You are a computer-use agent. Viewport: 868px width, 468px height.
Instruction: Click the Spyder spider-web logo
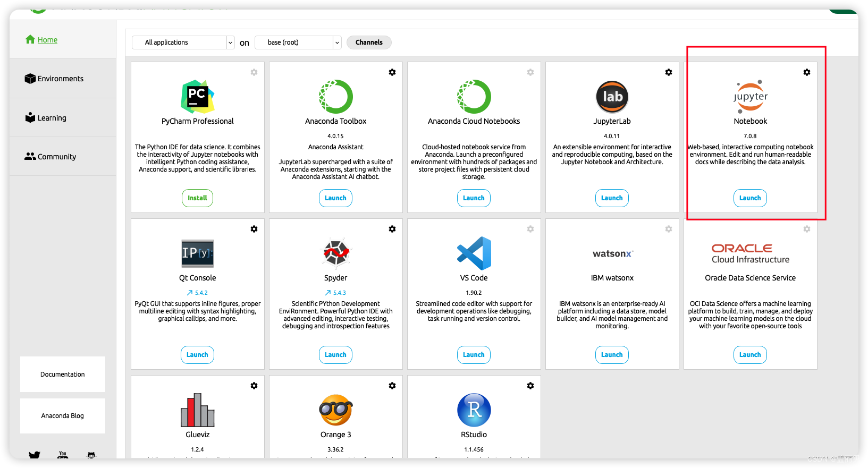336,253
